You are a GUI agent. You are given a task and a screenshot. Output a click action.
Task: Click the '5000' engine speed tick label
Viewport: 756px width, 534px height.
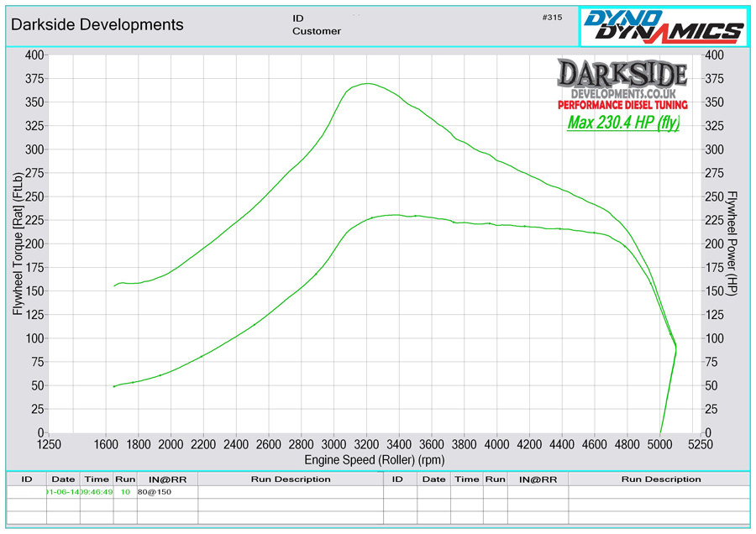pos(659,444)
